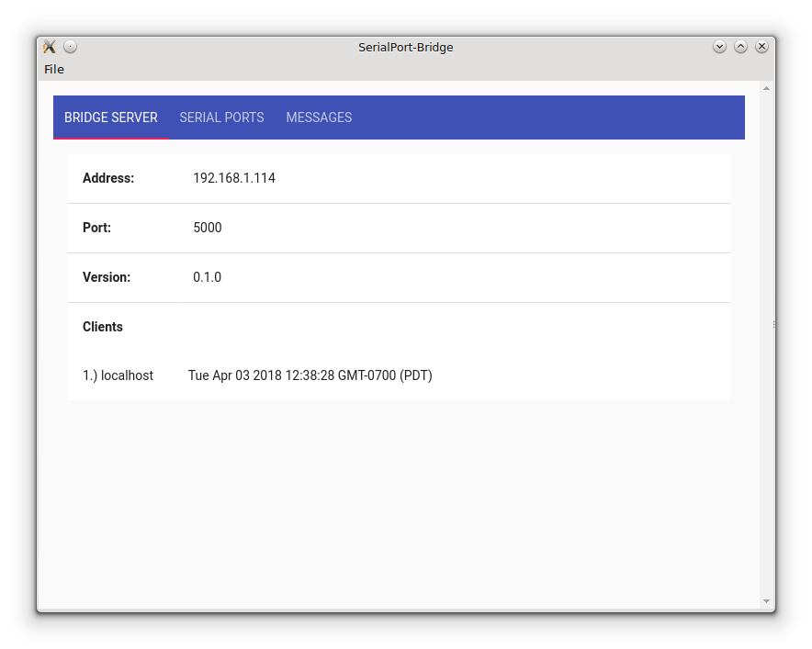
Task: Click the IP address 192.168.1.114 text
Action: pos(233,178)
